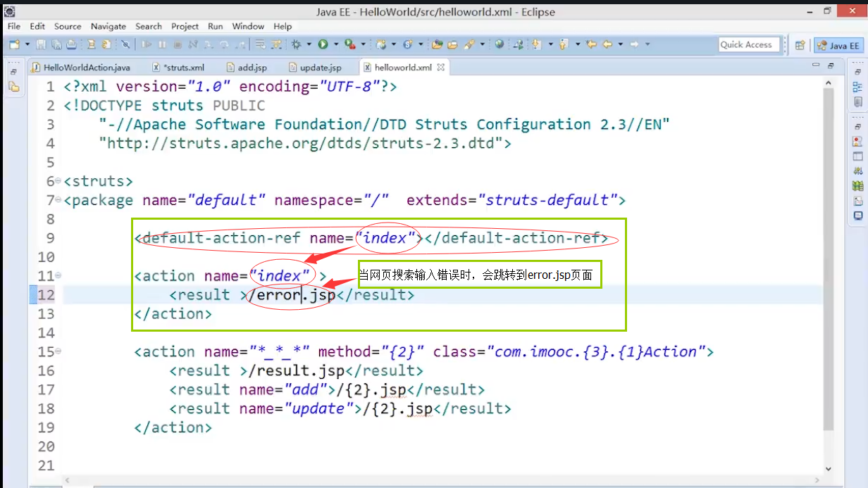Open the Outline view icon in right sidebar
The image size is (868, 488).
click(857, 87)
